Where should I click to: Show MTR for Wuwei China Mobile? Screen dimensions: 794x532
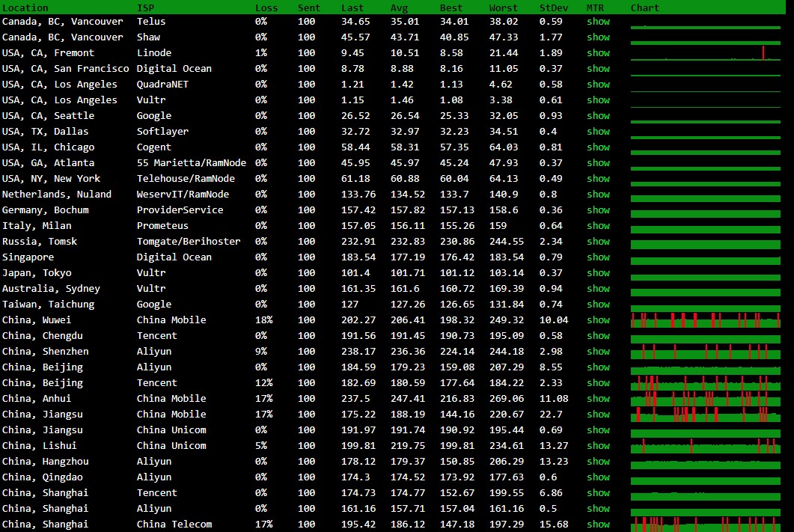(x=598, y=320)
